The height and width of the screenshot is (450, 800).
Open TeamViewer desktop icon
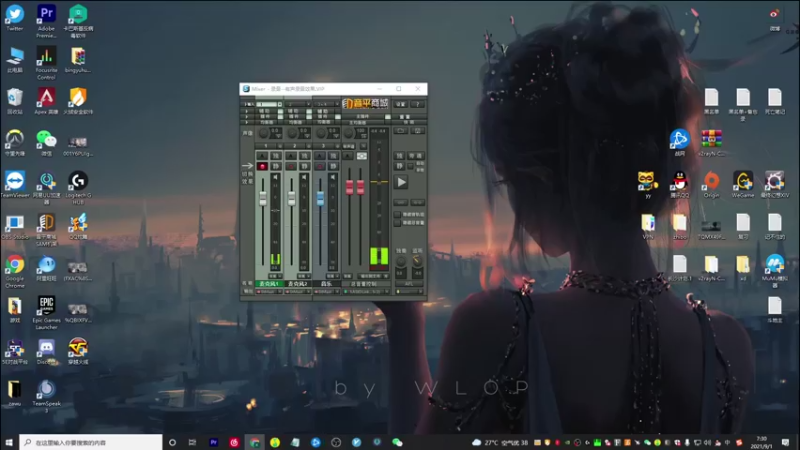tap(15, 184)
